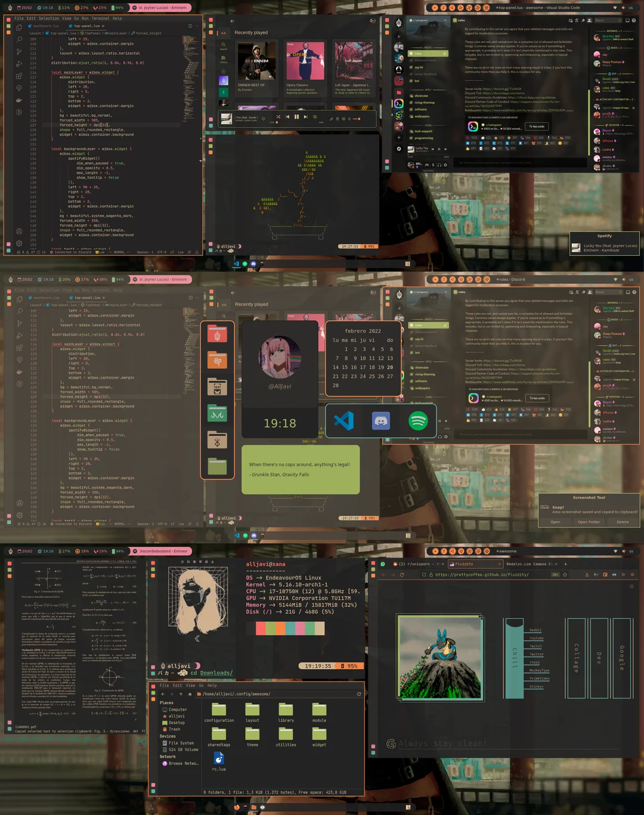Viewport: 644px width, 815px height.
Task: Select day 20 on the February 2022 calendar
Action: point(390,367)
